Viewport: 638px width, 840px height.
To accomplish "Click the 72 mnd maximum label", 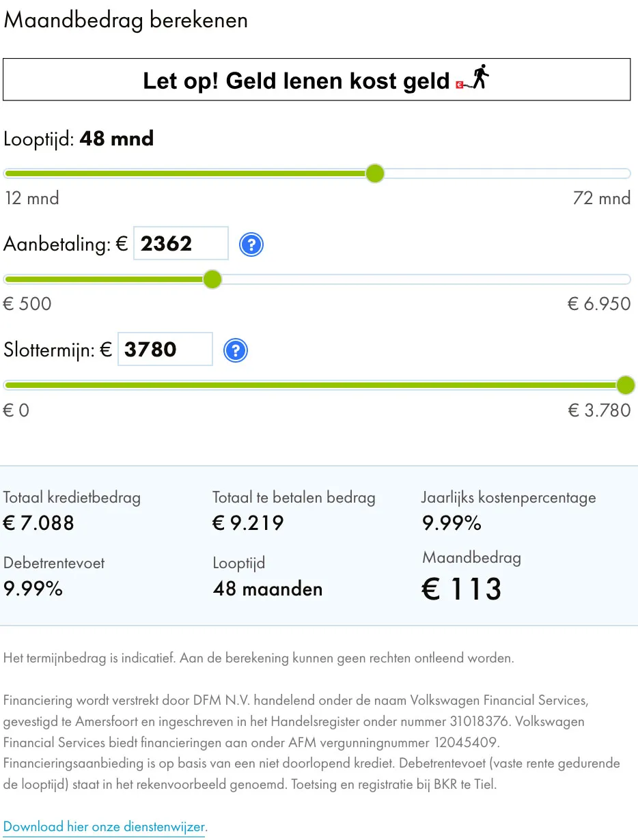I will (x=602, y=199).
